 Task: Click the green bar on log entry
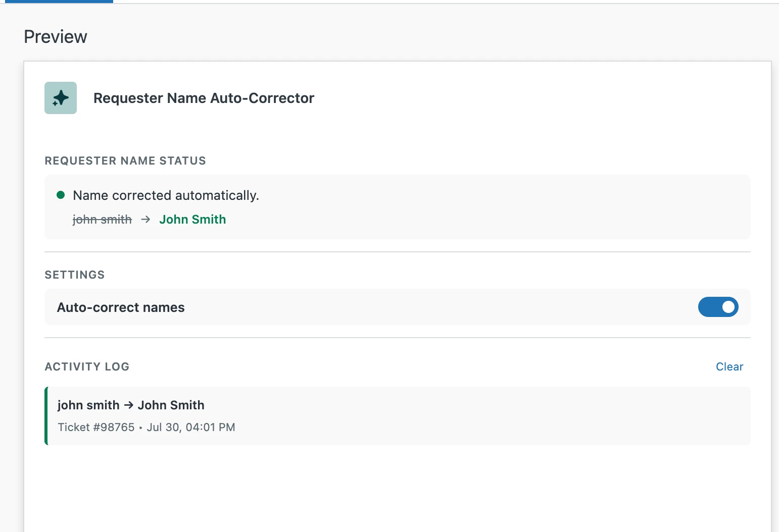pyautogui.click(x=46, y=416)
